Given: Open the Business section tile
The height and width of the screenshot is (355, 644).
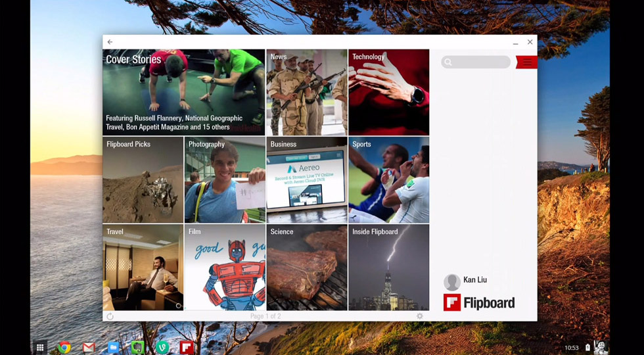Looking at the screenshot, I should (x=306, y=179).
